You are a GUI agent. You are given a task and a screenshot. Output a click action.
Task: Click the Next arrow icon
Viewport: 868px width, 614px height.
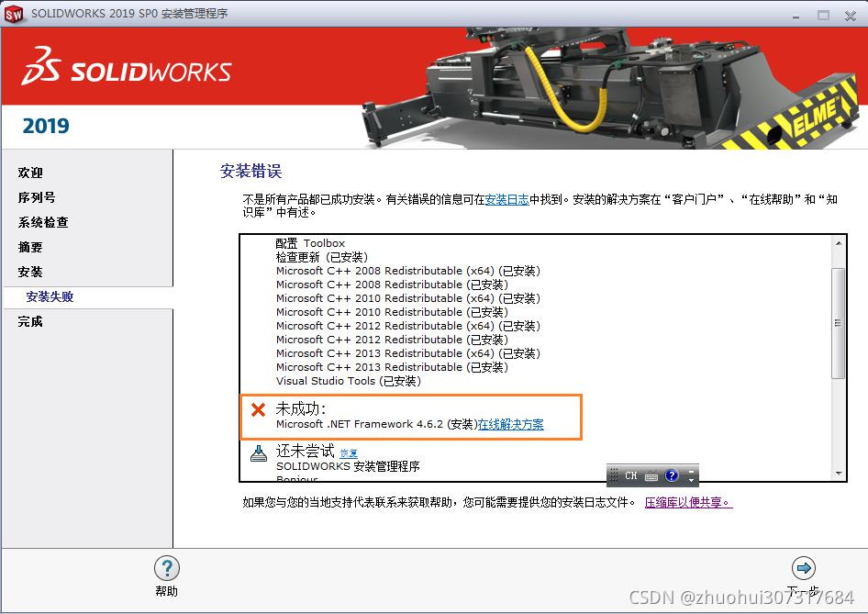click(x=803, y=568)
